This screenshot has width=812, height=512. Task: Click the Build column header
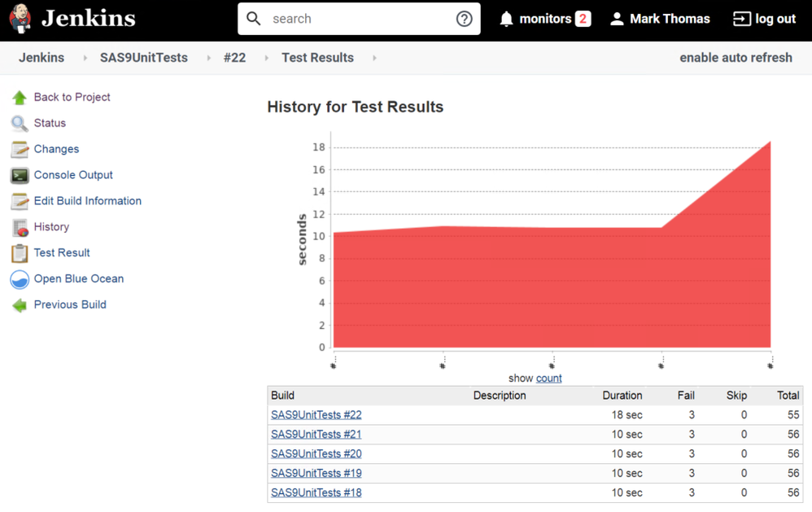283,396
